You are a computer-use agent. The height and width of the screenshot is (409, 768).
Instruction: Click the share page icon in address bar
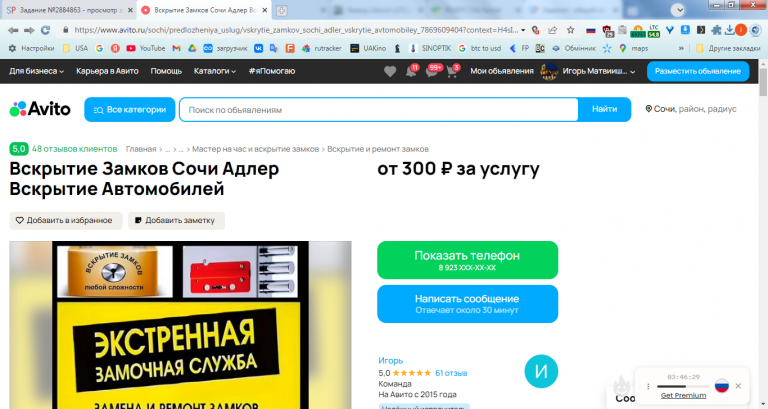coord(553,30)
